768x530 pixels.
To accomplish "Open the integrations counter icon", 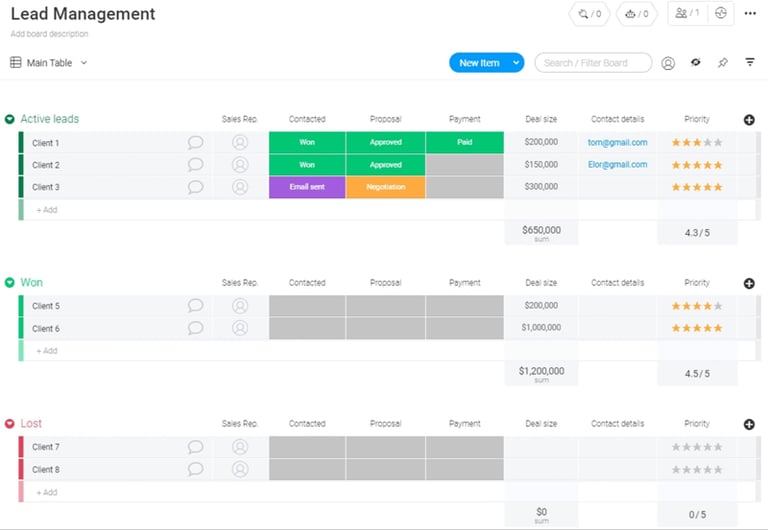I will pyautogui.click(x=589, y=14).
